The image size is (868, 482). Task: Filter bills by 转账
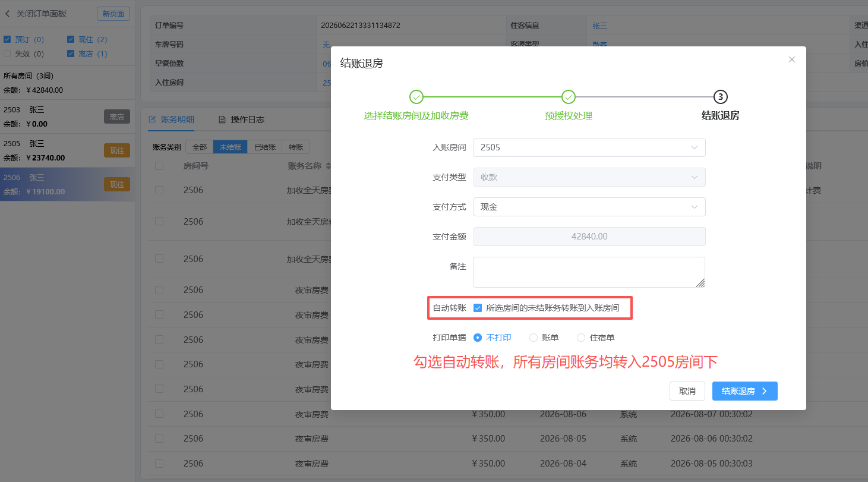pyautogui.click(x=296, y=147)
